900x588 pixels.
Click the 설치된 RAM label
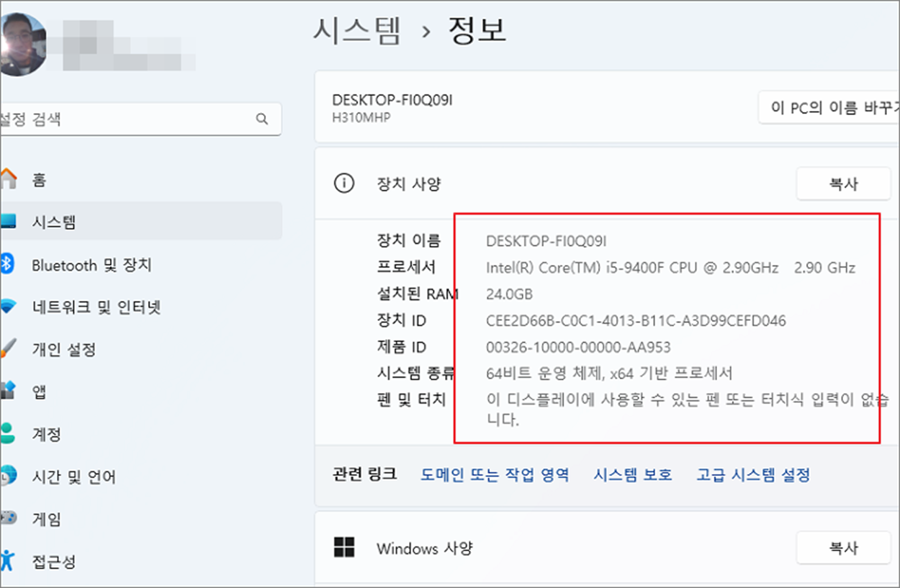point(418,294)
